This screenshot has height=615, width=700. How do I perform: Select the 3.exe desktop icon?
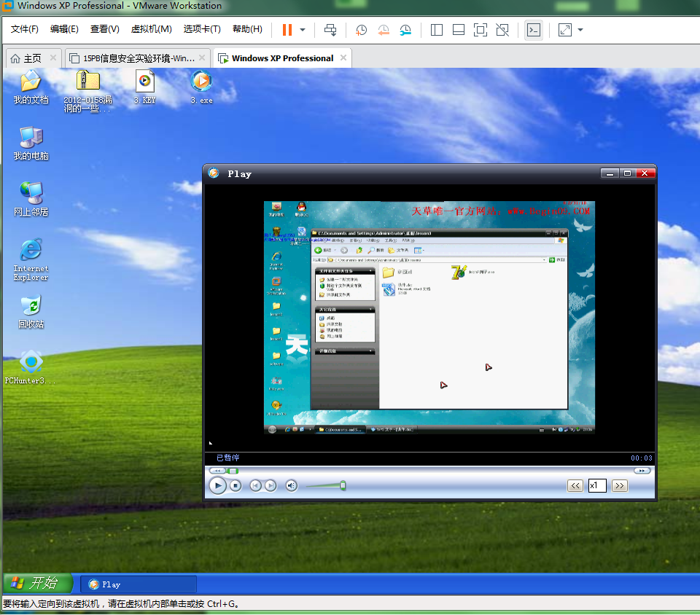click(201, 87)
